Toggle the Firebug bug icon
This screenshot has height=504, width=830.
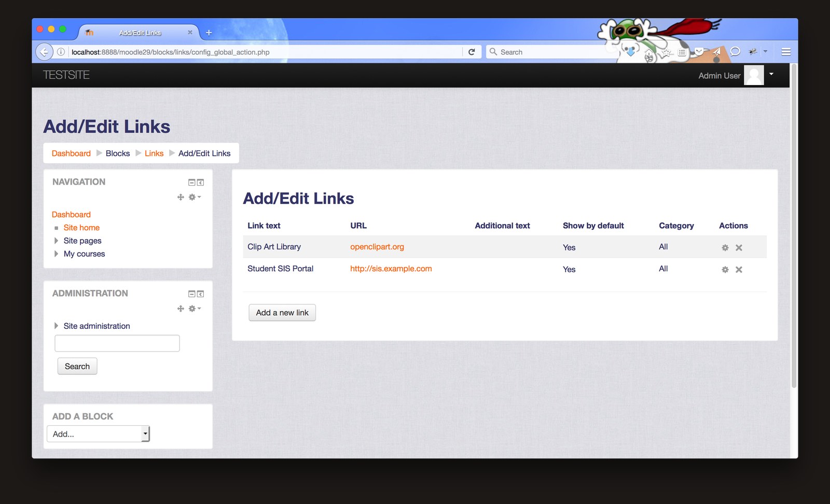tap(753, 51)
